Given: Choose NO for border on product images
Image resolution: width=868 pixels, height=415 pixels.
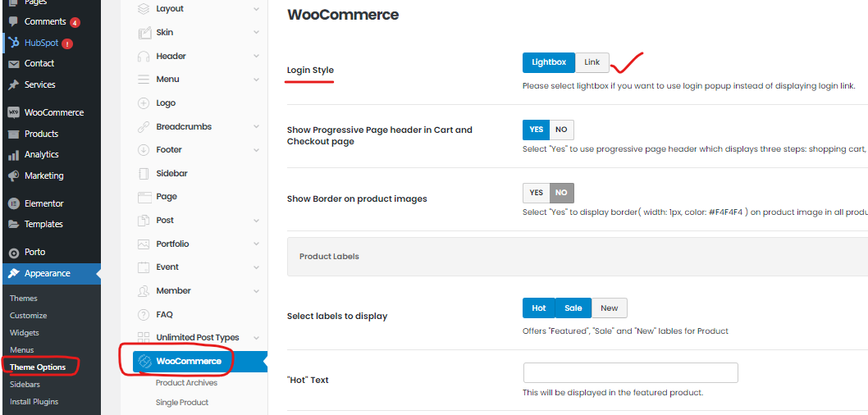Looking at the screenshot, I should click(x=561, y=193).
